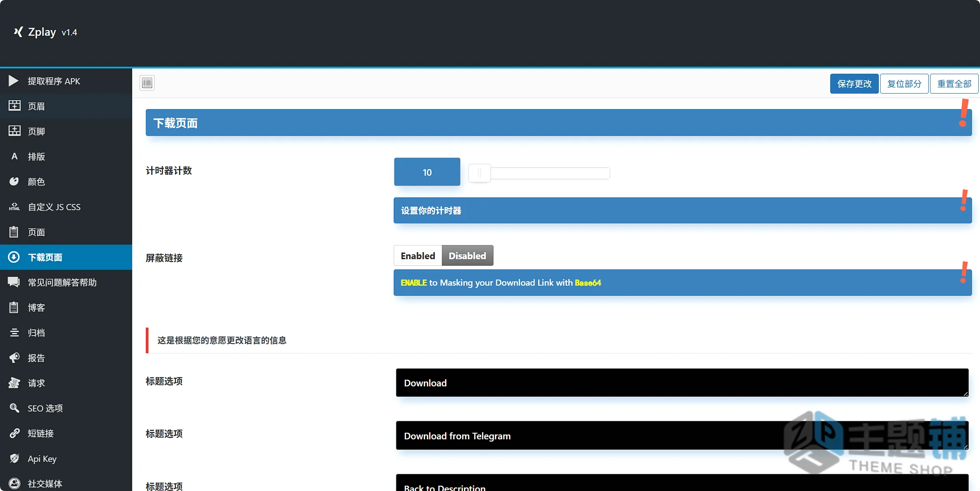Select the 常见问题解答帮助 section
Image resolution: width=980 pixels, height=491 pixels.
click(x=66, y=282)
